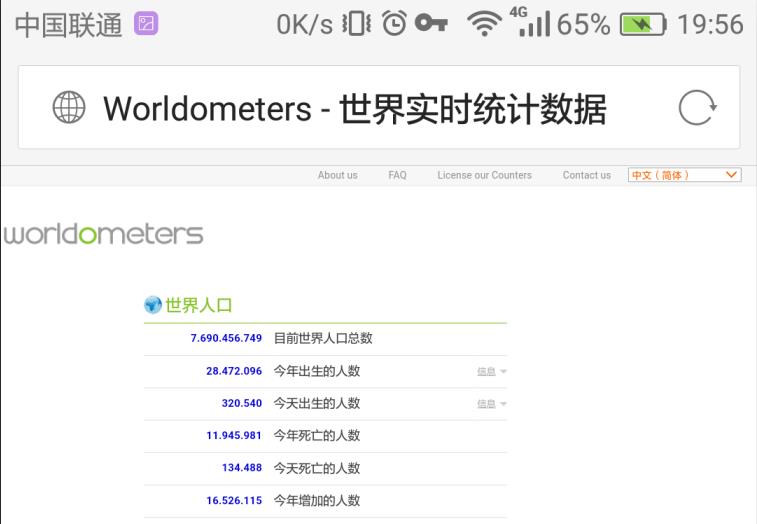Click the 今年增加的人数 label
This screenshot has width=757, height=524.
(x=317, y=500)
